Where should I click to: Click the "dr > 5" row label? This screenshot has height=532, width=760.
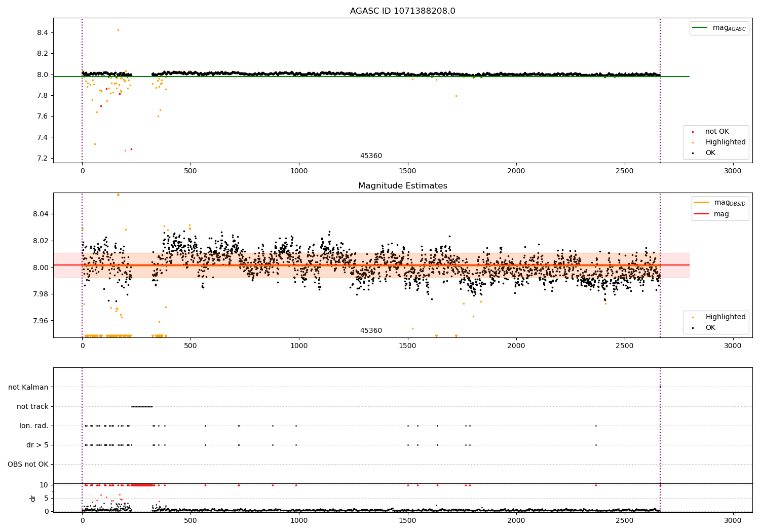pos(37,445)
